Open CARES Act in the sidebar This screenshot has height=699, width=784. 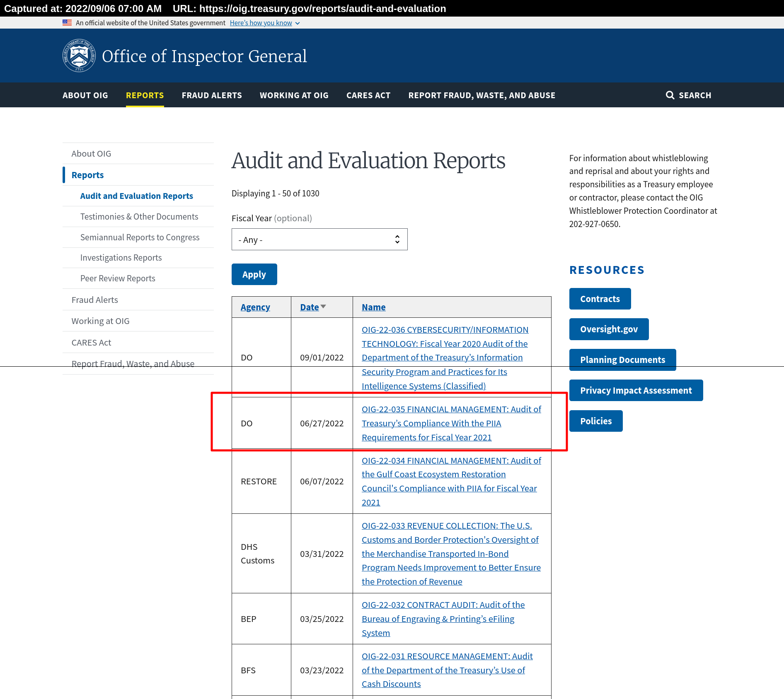click(x=92, y=343)
